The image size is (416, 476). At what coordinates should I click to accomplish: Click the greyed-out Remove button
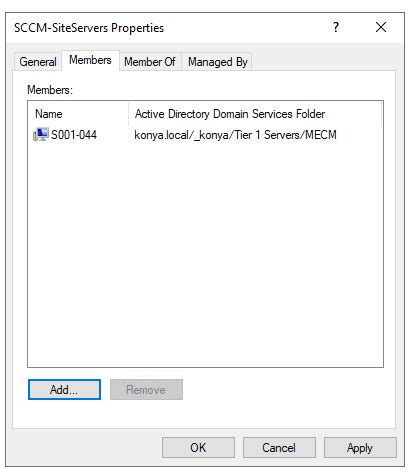pos(146,389)
